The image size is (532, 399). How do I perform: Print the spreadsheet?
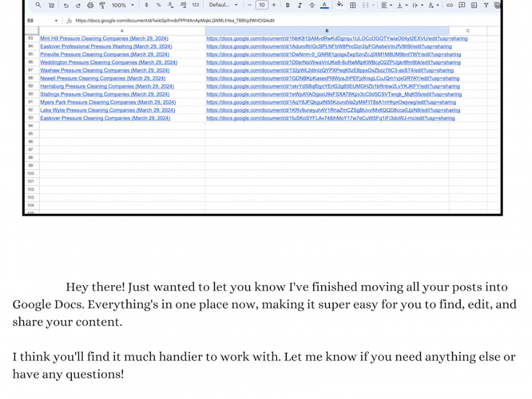(90, 5)
